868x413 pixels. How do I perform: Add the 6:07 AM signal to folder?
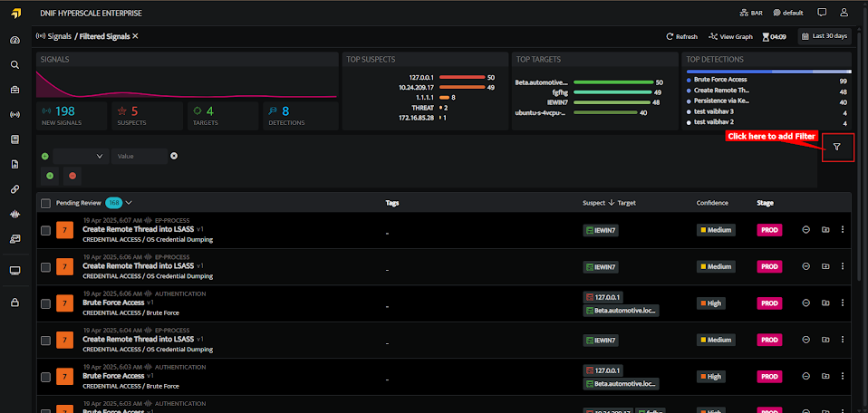coord(825,230)
